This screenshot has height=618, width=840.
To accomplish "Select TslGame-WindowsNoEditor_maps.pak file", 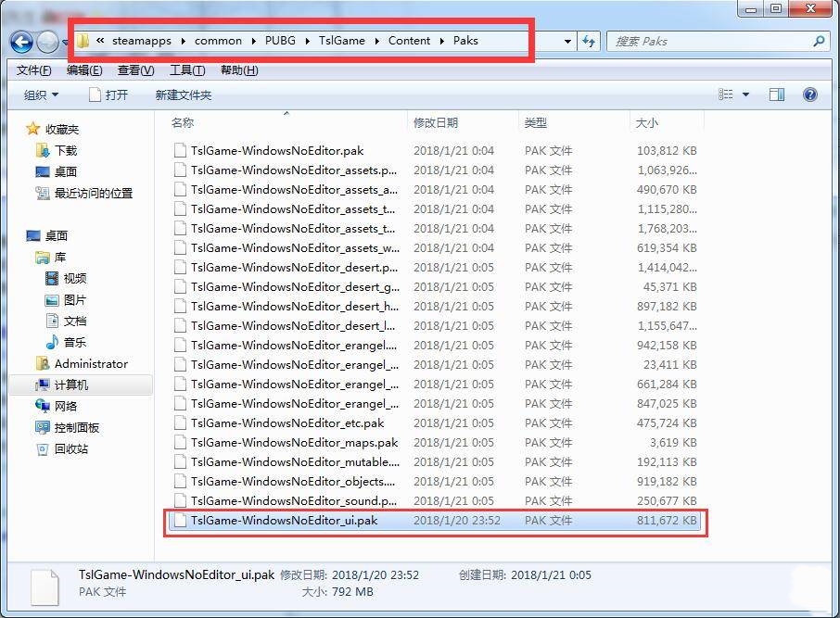I will [435, 442].
